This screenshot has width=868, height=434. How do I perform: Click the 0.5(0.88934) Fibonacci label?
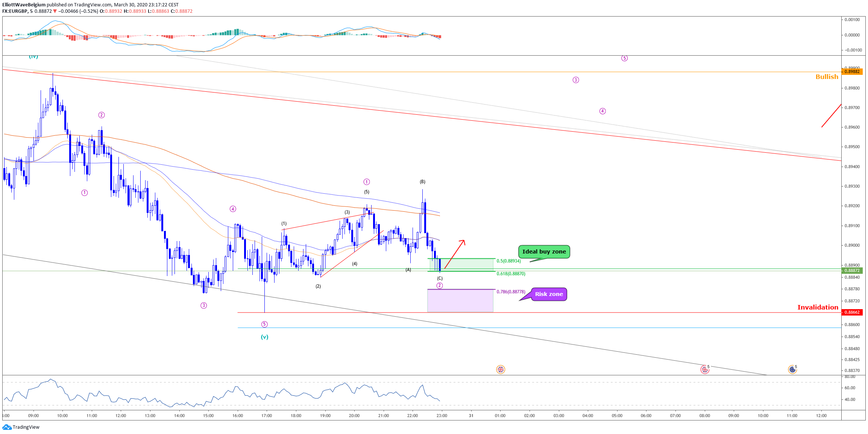point(508,261)
